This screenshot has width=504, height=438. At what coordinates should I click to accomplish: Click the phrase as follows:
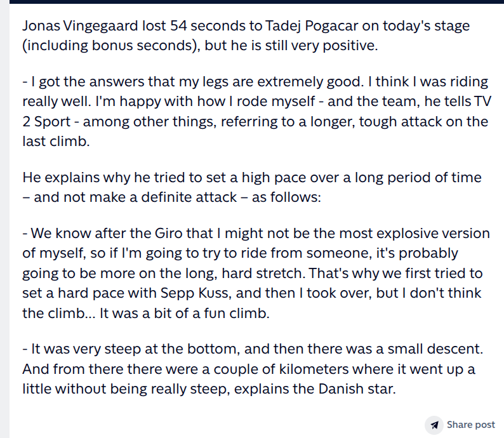(x=286, y=197)
